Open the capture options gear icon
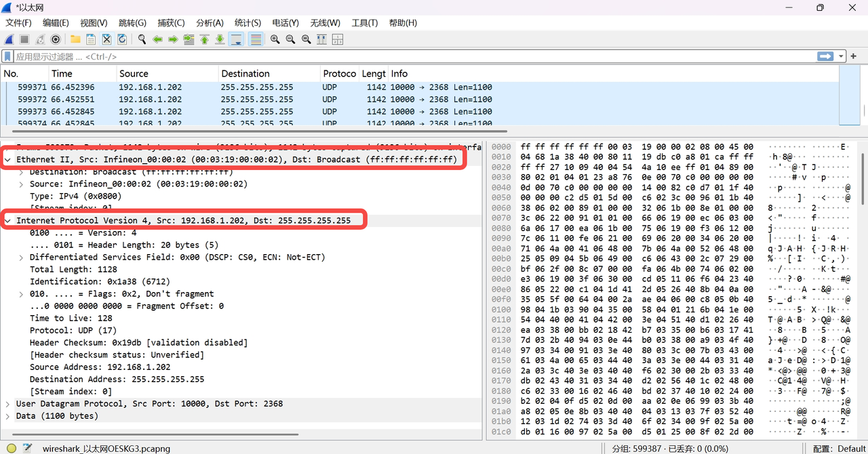The width and height of the screenshot is (868, 454). click(x=55, y=39)
